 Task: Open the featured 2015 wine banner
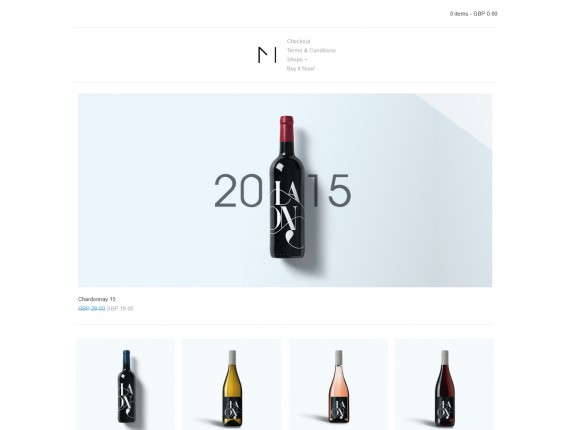(x=285, y=190)
